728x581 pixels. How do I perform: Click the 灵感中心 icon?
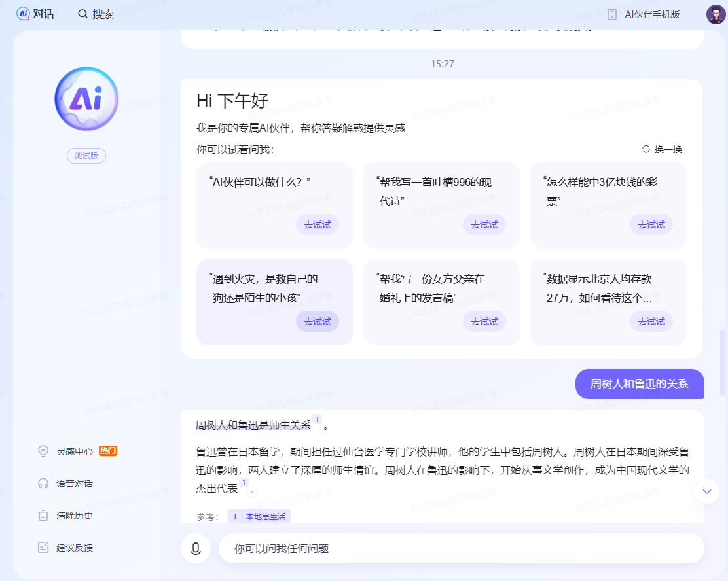click(43, 451)
